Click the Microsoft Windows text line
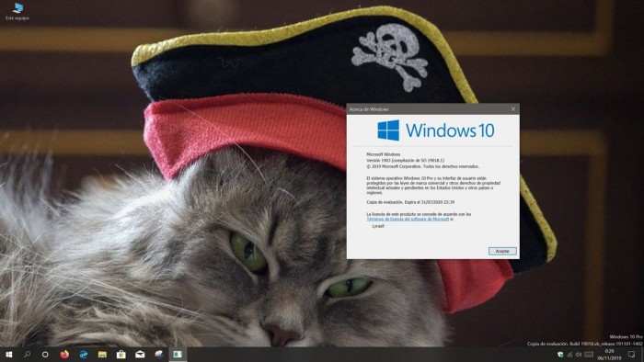The image size is (644, 362). point(384,154)
